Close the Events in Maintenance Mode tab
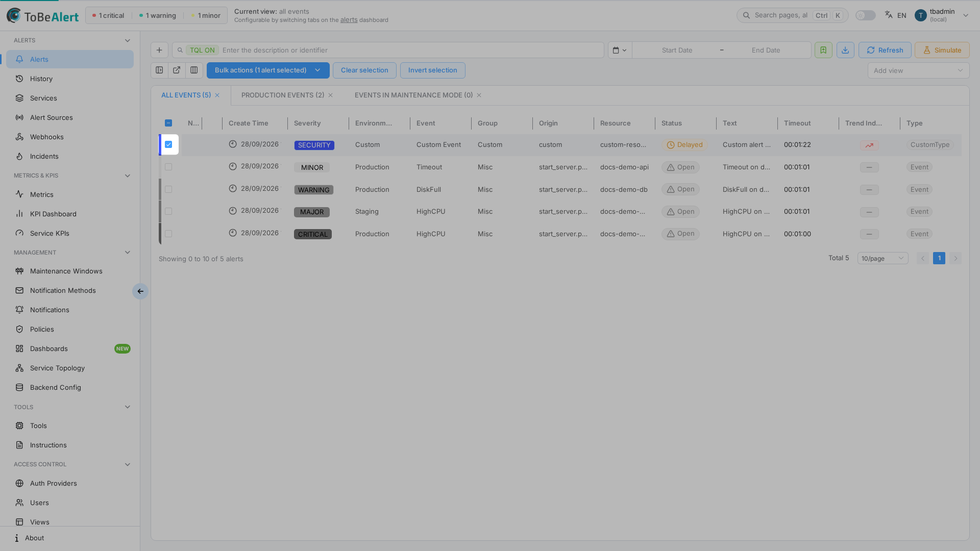The width and height of the screenshot is (980, 551). [x=479, y=95]
